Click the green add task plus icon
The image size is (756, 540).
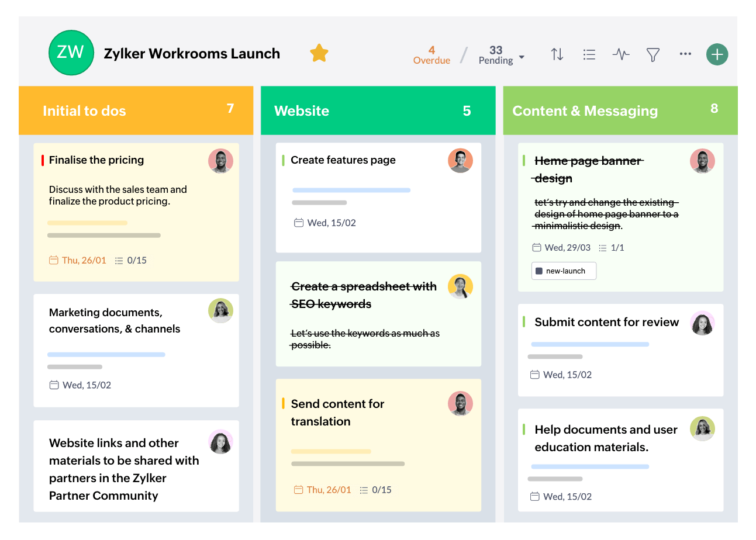click(x=717, y=54)
